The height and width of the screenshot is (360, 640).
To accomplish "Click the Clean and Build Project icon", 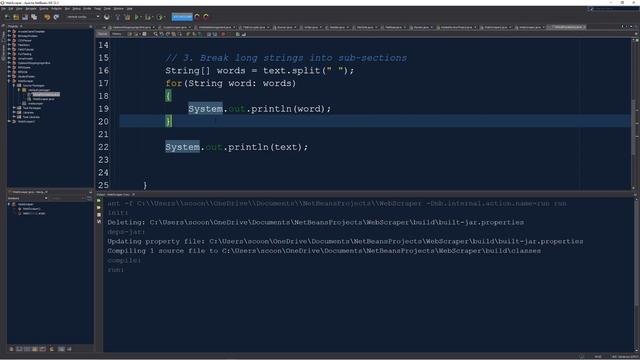I will point(127,17).
